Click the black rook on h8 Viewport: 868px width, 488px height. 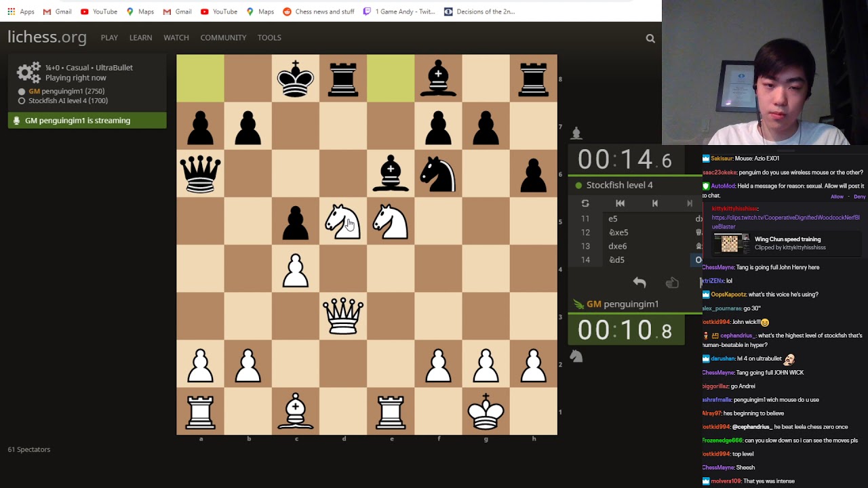click(533, 79)
